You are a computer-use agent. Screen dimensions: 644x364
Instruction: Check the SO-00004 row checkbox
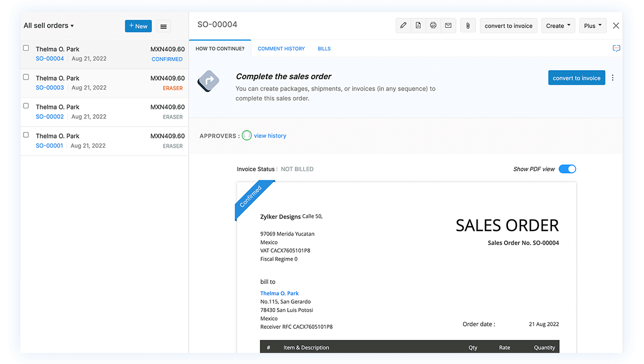pyautogui.click(x=25, y=47)
